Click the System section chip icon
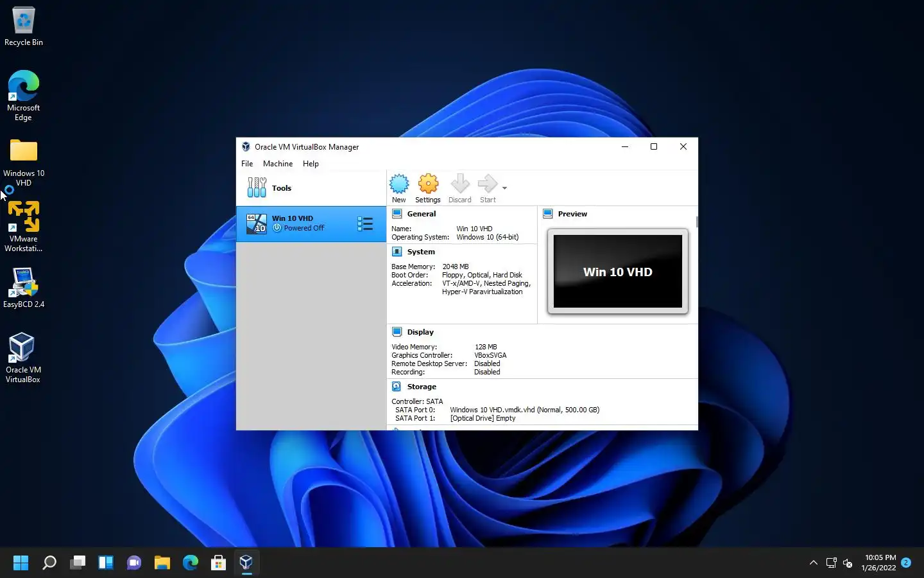This screenshot has width=924, height=578. click(397, 252)
